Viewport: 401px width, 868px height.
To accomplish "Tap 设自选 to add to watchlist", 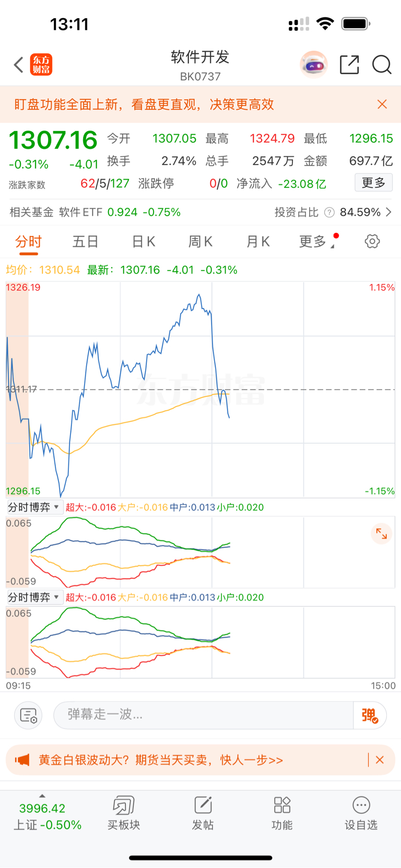I will click(x=361, y=813).
